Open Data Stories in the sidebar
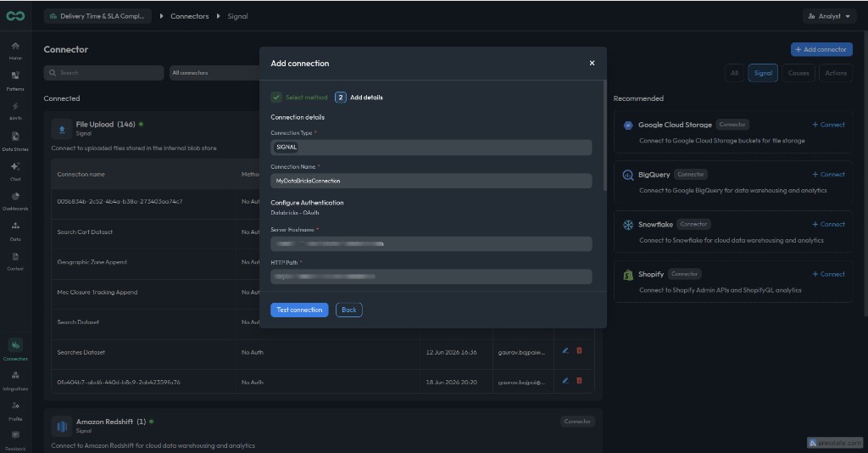Image resolution: width=868 pixels, height=453 pixels. (15, 141)
